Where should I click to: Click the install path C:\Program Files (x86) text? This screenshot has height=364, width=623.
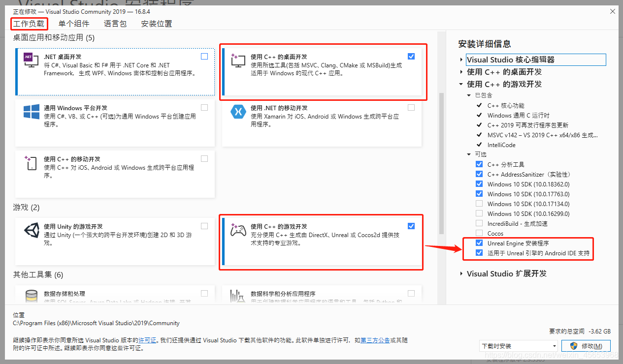(97, 323)
